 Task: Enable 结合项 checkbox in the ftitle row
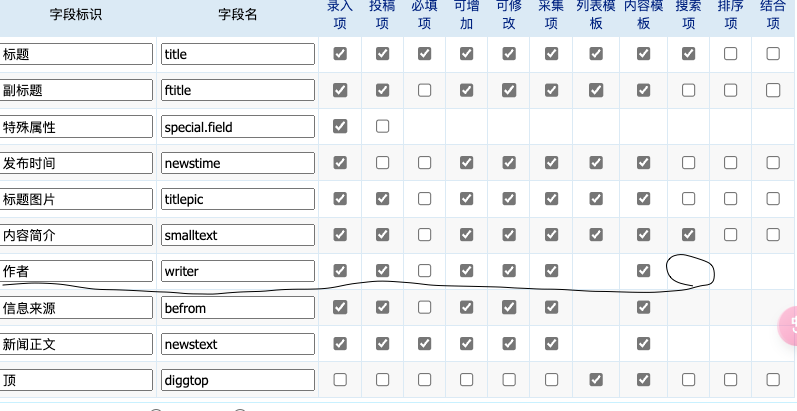[x=773, y=90]
